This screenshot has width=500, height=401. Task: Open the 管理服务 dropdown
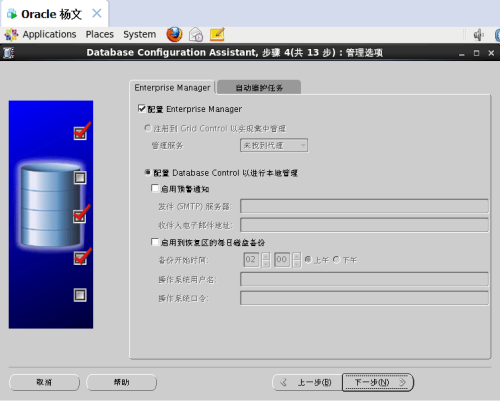click(274, 145)
